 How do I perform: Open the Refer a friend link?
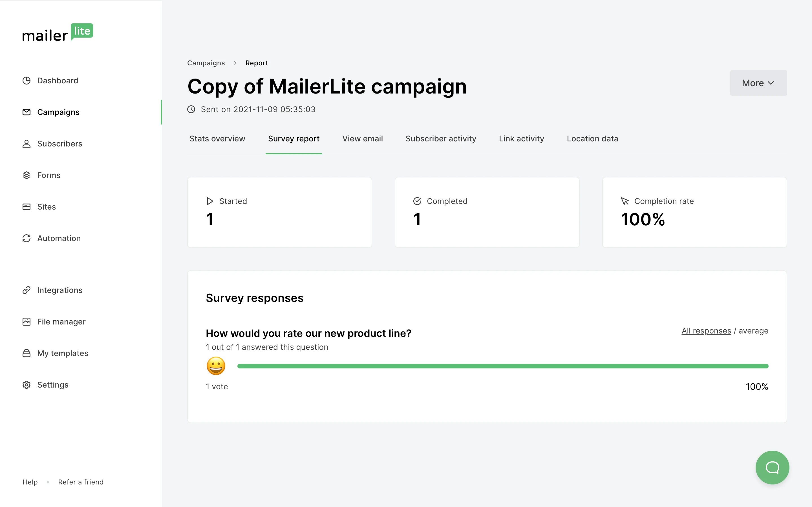pos(81,482)
